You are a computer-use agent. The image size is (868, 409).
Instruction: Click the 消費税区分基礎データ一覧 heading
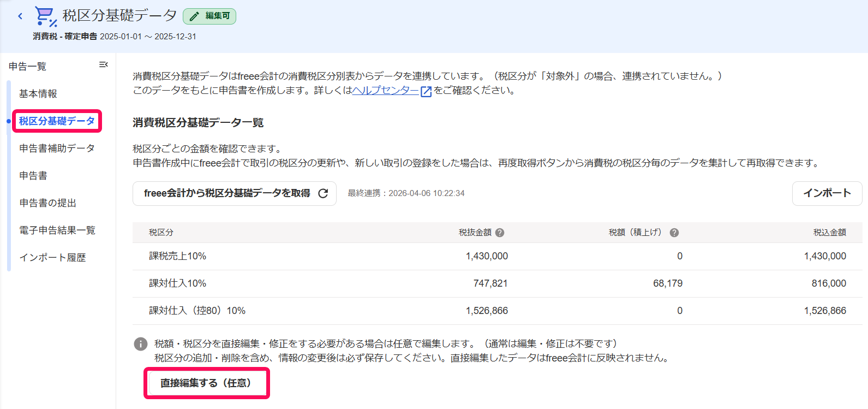(x=198, y=123)
